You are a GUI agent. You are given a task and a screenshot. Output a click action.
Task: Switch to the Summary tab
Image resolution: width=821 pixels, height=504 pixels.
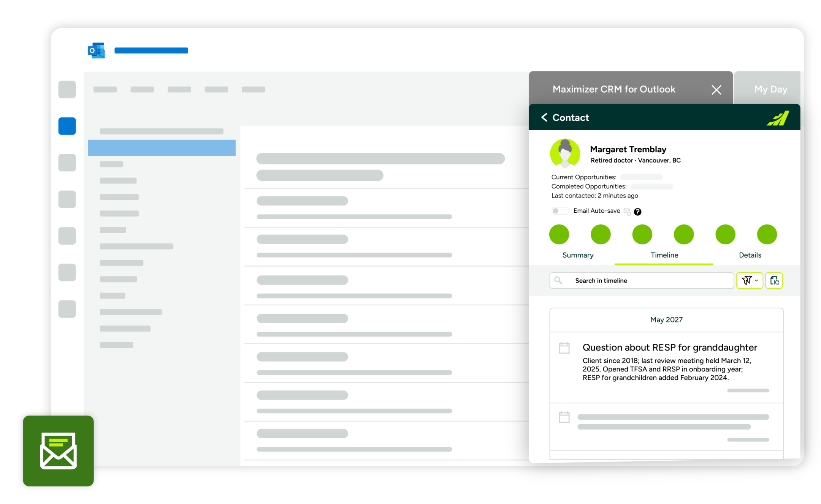pyautogui.click(x=578, y=255)
